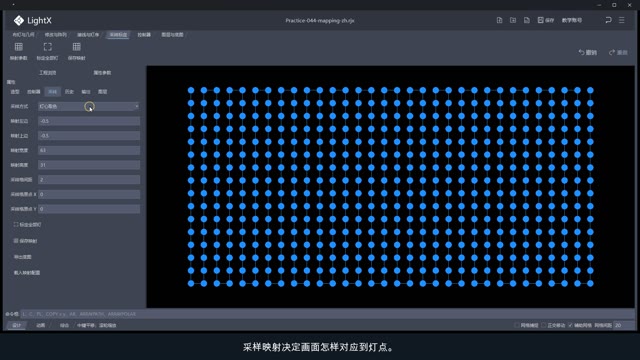Open the feedback icon beside hamburger menu
The height and width of the screenshot is (360, 640).
click(x=608, y=20)
